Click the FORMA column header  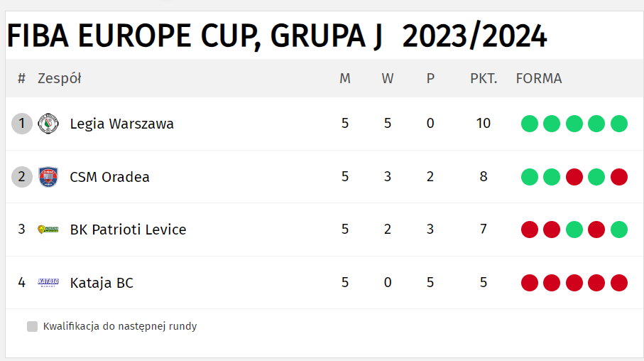pos(539,78)
